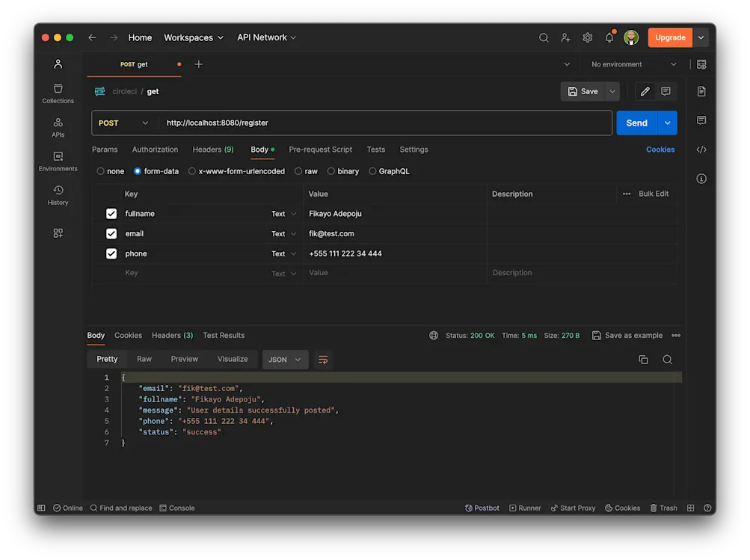Save the response as an example
750x560 pixels.
[627, 335]
